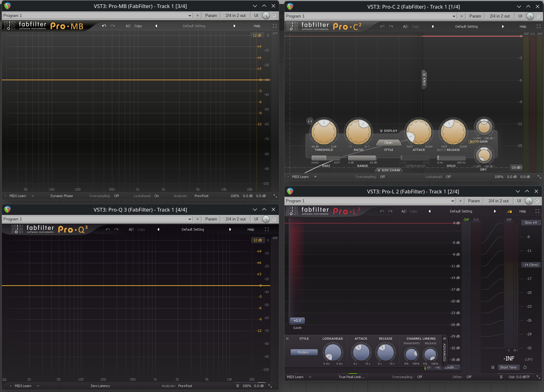This screenshot has height=392, width=544.
Task: Go to next preset in Pro-MB
Action: coord(234,26)
